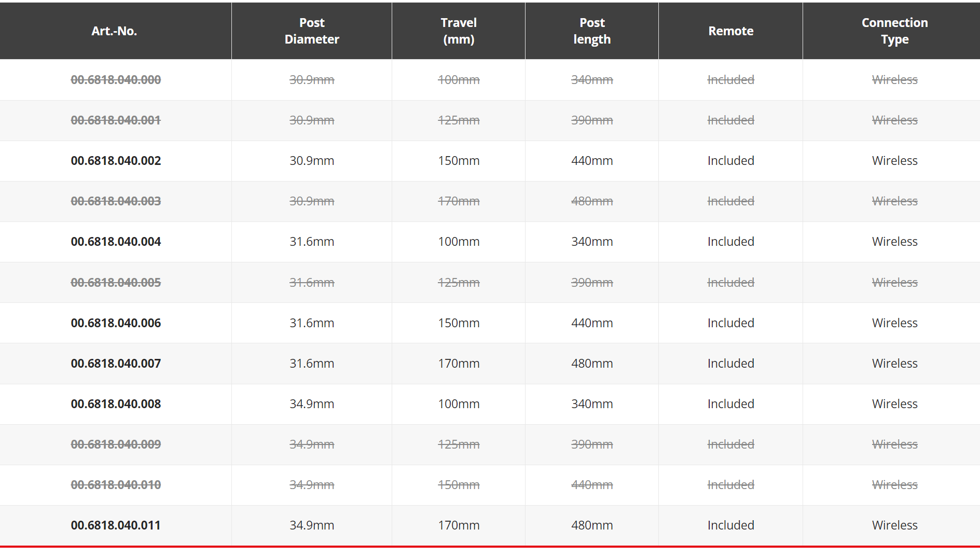This screenshot has height=557, width=980.
Task: Click 480mm post length in row 00.6818.040.007
Action: [x=592, y=364]
